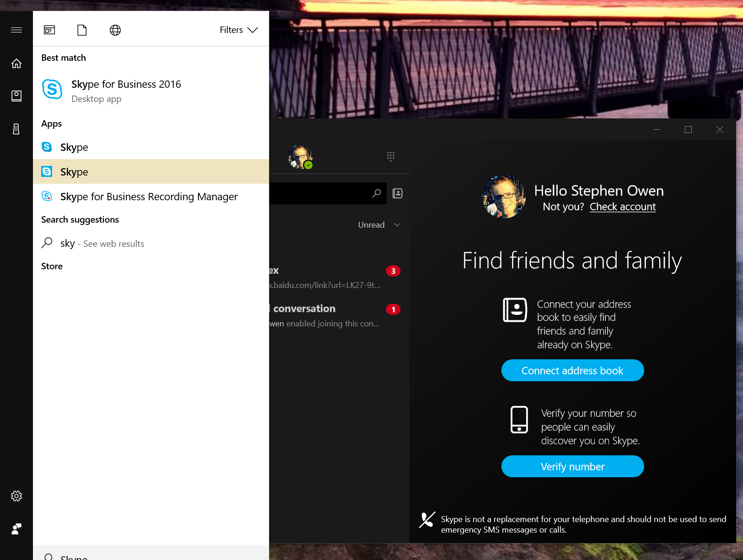Click the Skype profile avatar with status badge
This screenshot has width=743, height=560.
[300, 157]
